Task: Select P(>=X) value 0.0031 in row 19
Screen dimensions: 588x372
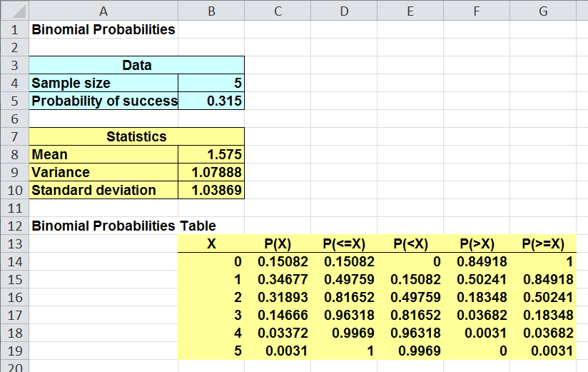Action: (x=543, y=351)
